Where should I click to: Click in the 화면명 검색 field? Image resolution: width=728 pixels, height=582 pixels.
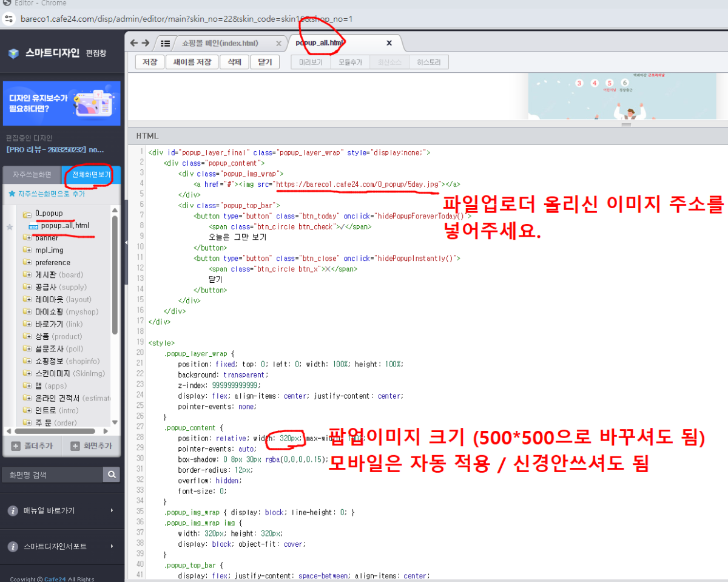(52, 475)
